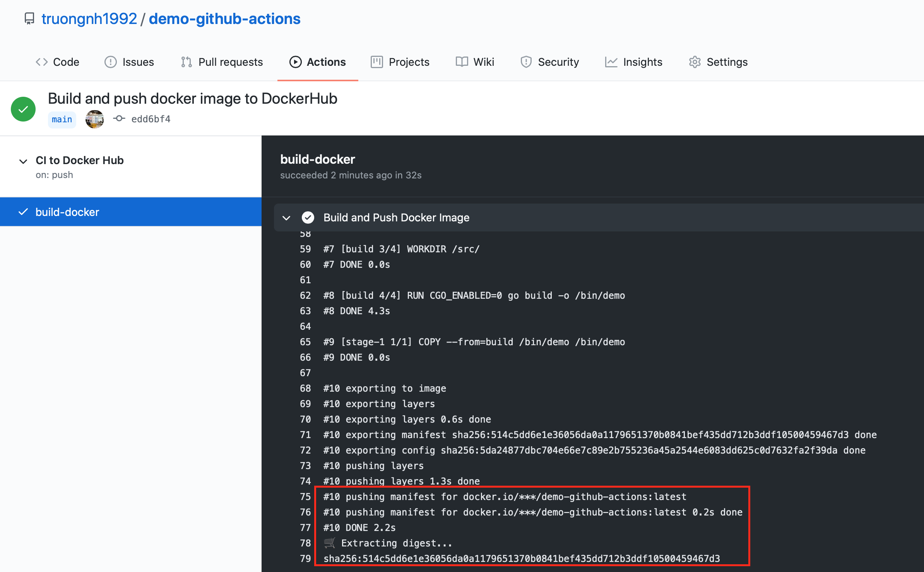The height and width of the screenshot is (572, 924).
Task: Click the Wiki book icon
Action: (x=462, y=62)
